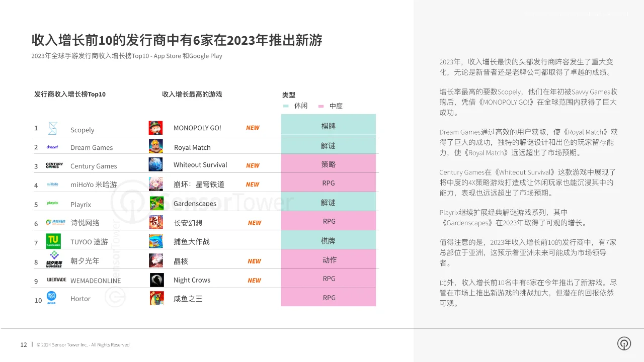The height and width of the screenshot is (362, 644).
Task: Click the game name 咸鱼之王
Action: 188,299
